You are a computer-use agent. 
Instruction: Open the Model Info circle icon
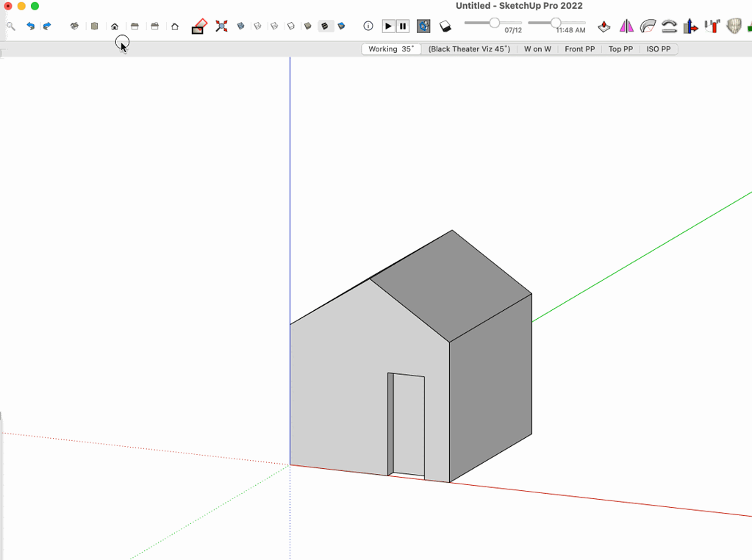click(x=368, y=26)
